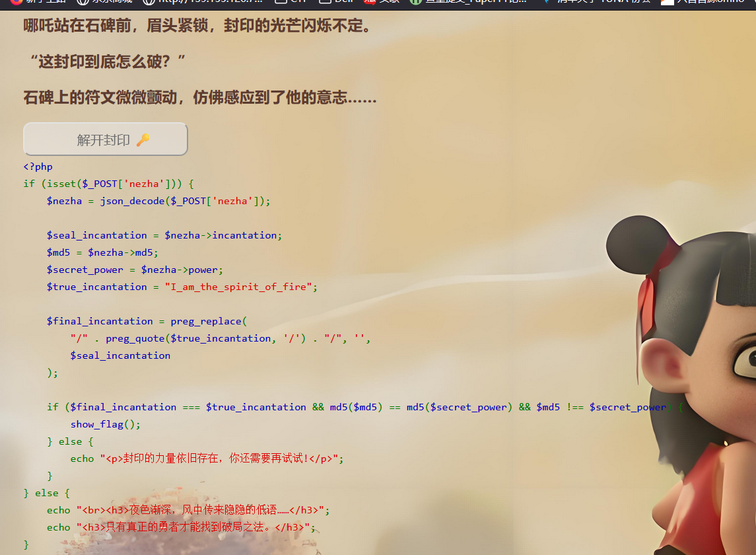Click the key emoji on the unseal button
Viewport: 756px width, 555px height.
(143, 140)
